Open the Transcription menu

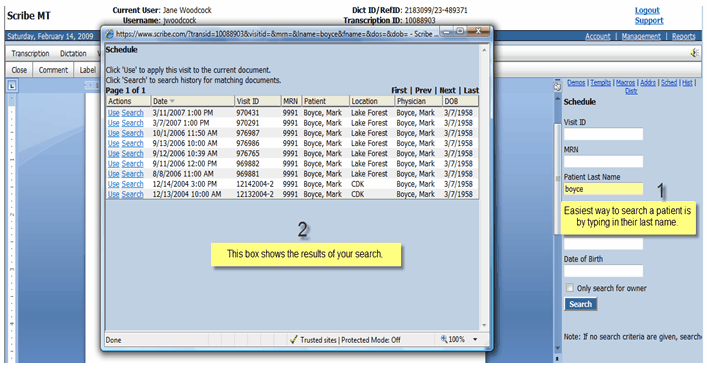[x=30, y=54]
